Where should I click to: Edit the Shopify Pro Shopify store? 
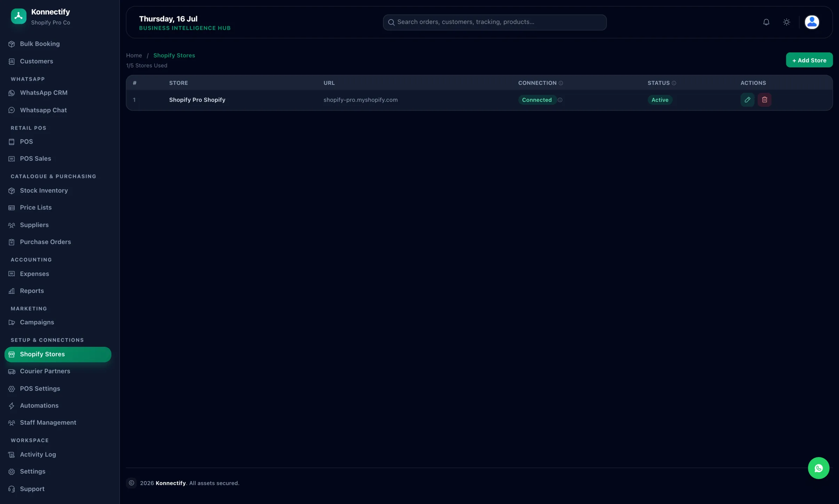[x=747, y=100]
